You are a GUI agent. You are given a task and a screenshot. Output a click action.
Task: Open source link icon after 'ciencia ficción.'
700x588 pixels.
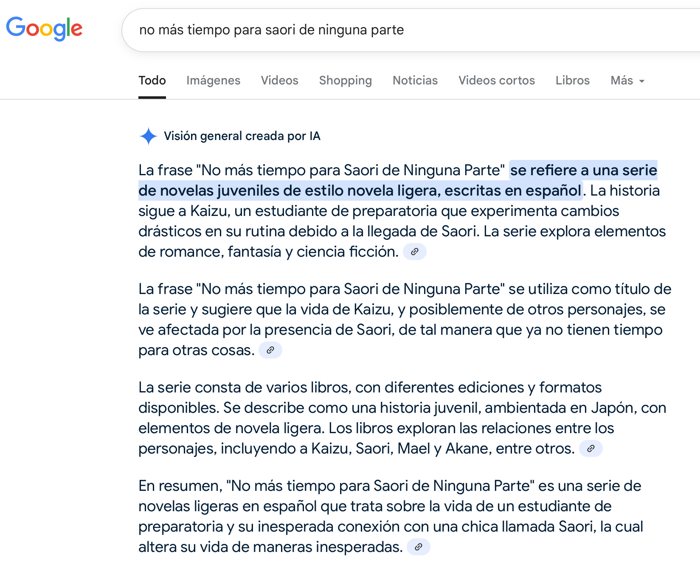pyautogui.click(x=415, y=252)
